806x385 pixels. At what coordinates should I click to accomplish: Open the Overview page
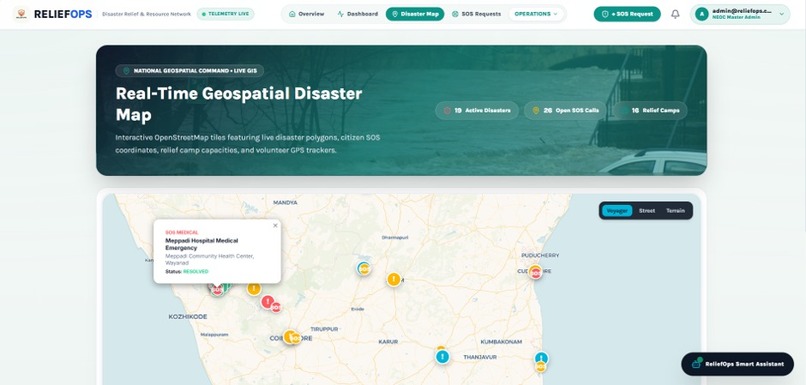click(307, 14)
